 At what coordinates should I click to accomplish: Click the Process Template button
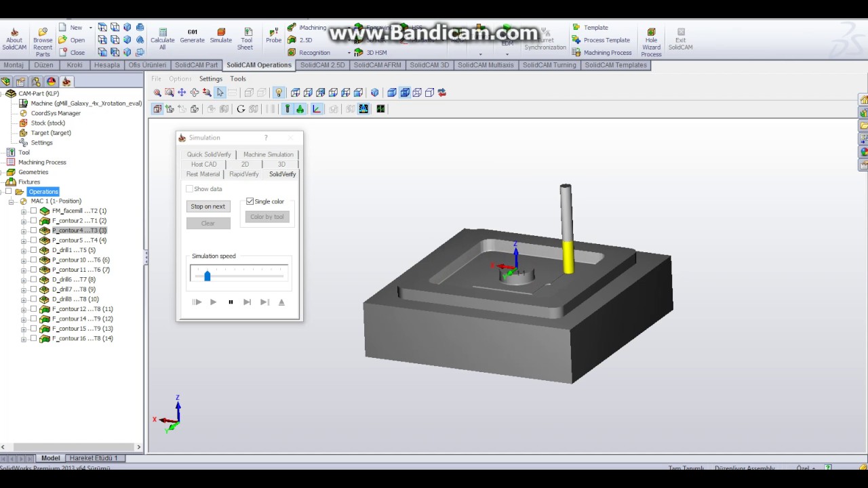pos(601,40)
